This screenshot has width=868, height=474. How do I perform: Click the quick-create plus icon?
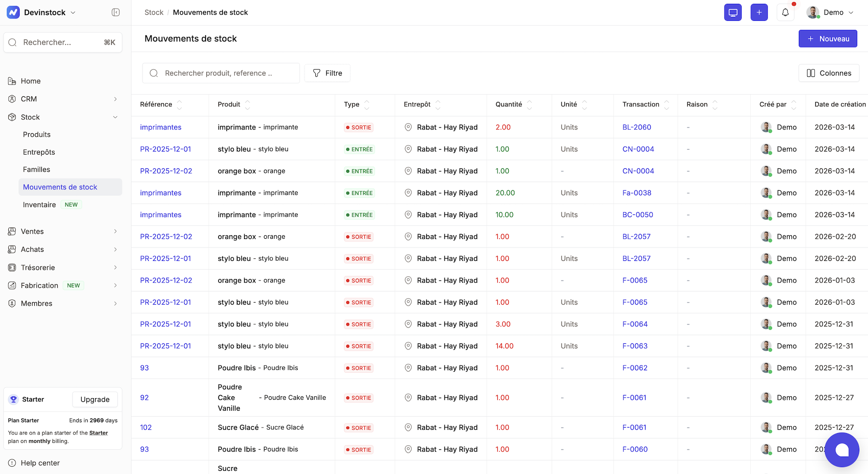(759, 12)
